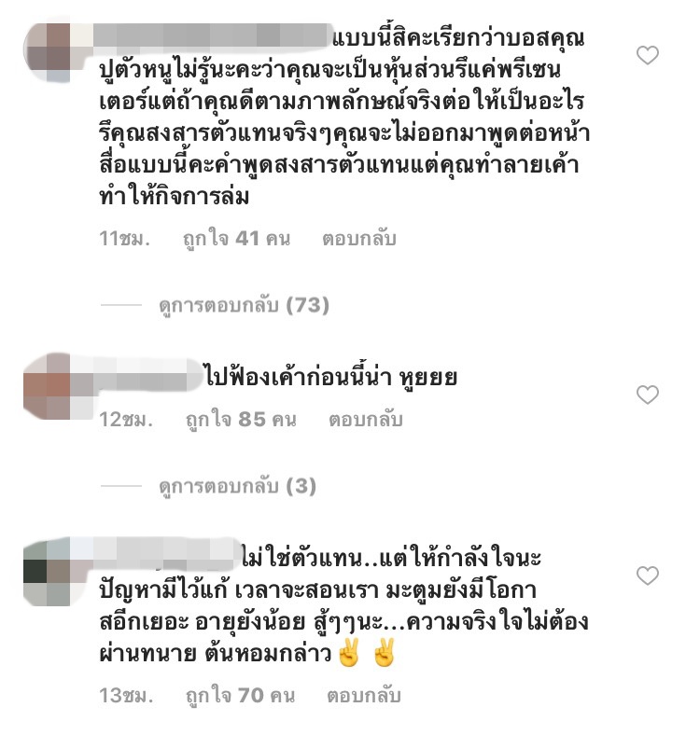The image size is (700, 735).
Task: Open first commenter's profile picture
Action: pyautogui.click(x=47, y=51)
